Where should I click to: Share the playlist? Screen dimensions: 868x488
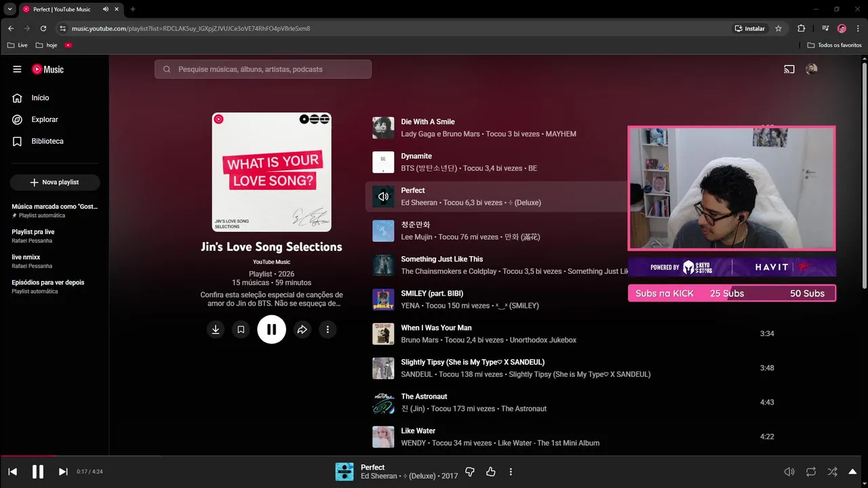pyautogui.click(x=302, y=329)
